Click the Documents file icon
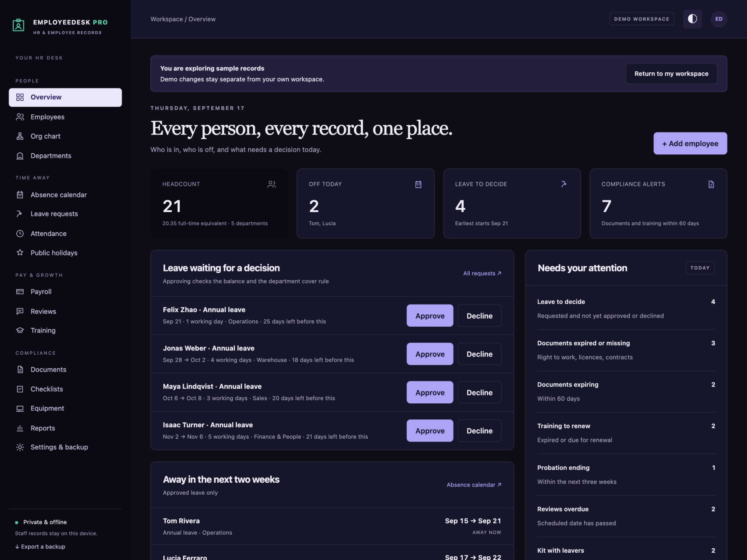 (x=20, y=369)
